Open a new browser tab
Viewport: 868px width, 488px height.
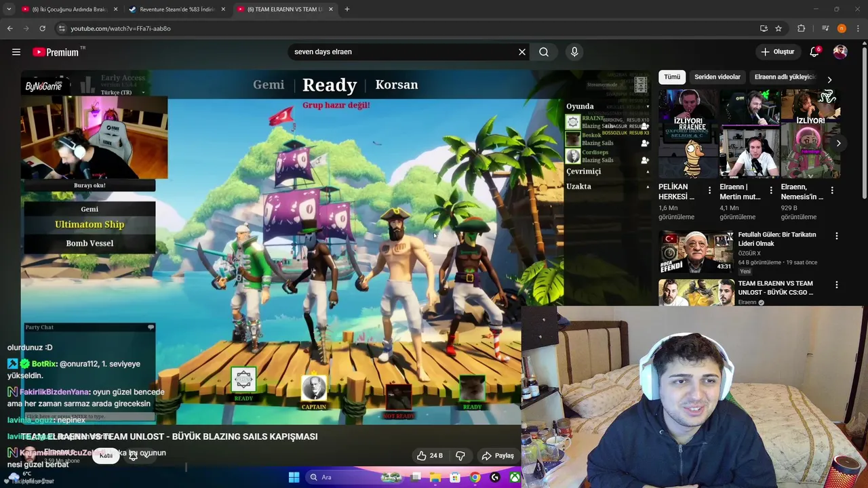347,9
